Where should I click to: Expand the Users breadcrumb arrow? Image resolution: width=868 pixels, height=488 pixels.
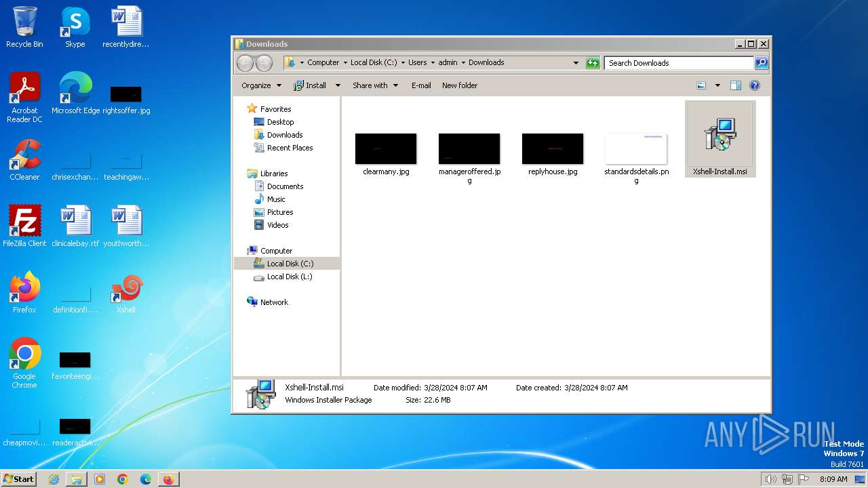pos(432,62)
